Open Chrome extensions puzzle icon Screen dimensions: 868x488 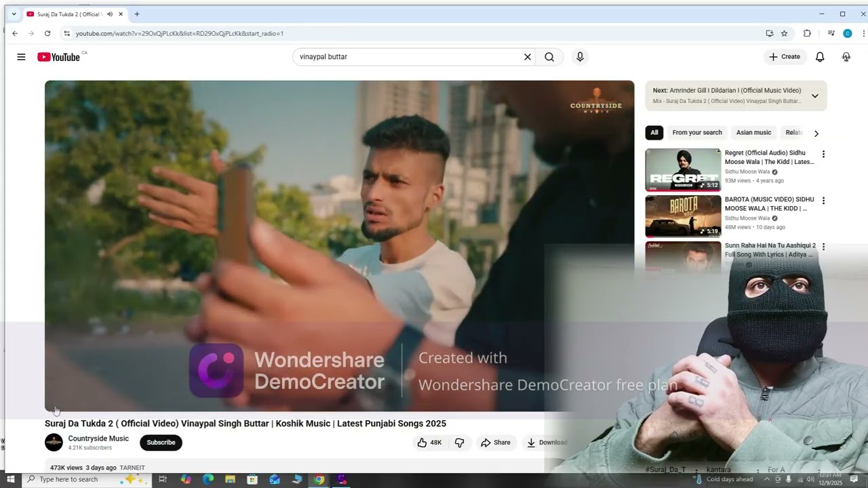pos(807,33)
